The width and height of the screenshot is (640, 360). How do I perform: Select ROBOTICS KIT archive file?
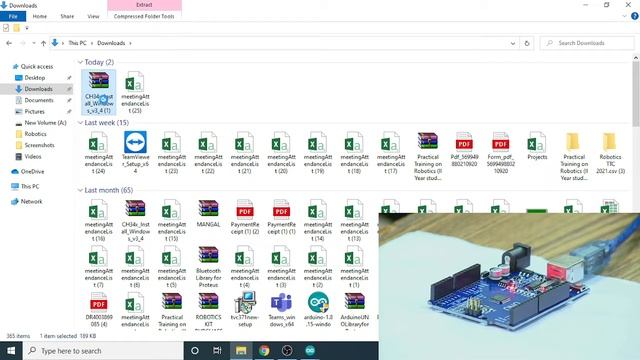click(x=208, y=310)
